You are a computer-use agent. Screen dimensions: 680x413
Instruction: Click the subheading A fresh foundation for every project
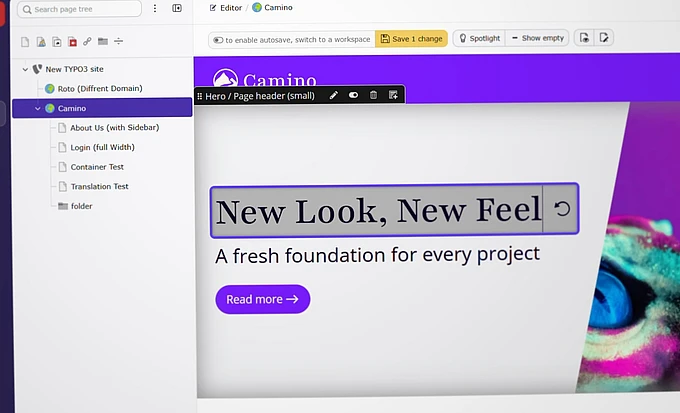pos(377,255)
